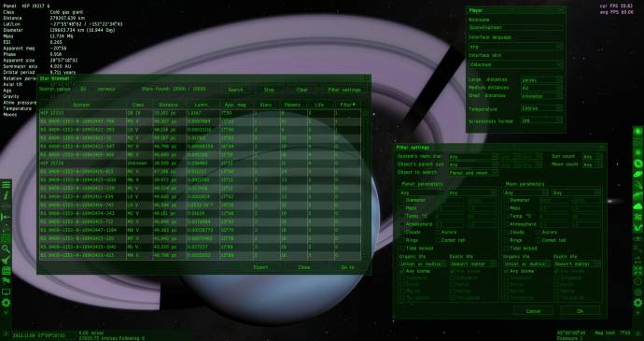Click the object info 'i' icon
The width and height of the screenshot is (644, 341).
coord(7,196)
